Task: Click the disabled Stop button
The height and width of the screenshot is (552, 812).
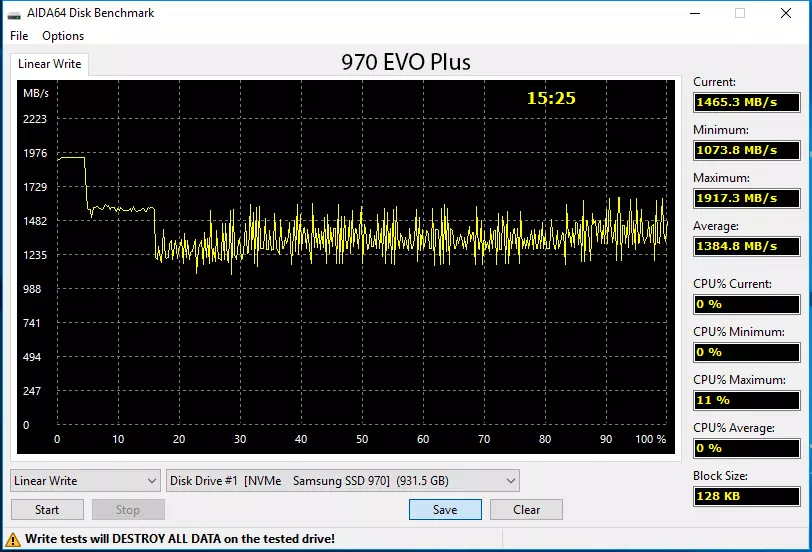Action: point(128,510)
